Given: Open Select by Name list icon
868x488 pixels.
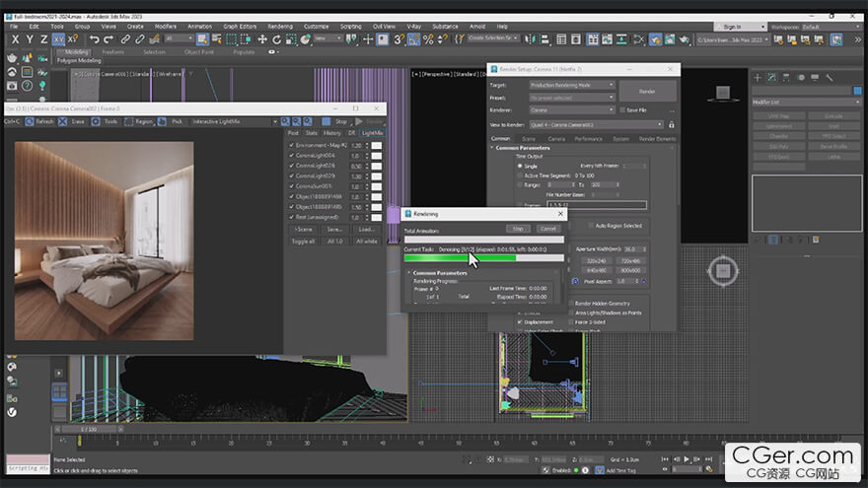Looking at the screenshot, I should [x=216, y=39].
